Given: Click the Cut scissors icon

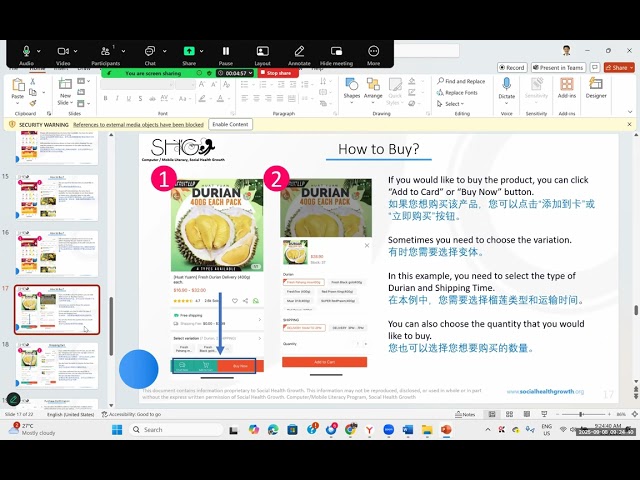Looking at the screenshot, I should pos(33,82).
